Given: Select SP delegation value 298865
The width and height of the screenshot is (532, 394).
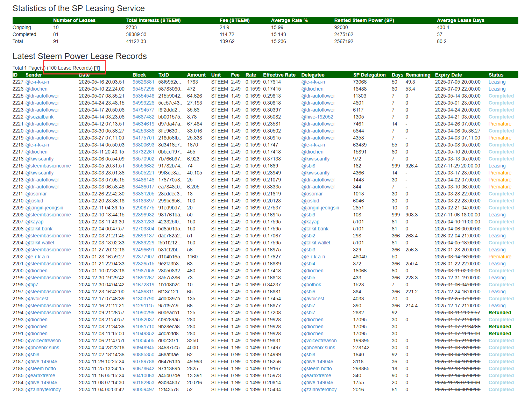Looking at the screenshot, I should (361, 368).
